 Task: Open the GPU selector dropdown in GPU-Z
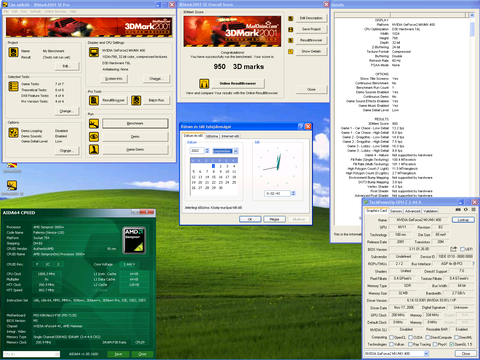tap(426, 353)
